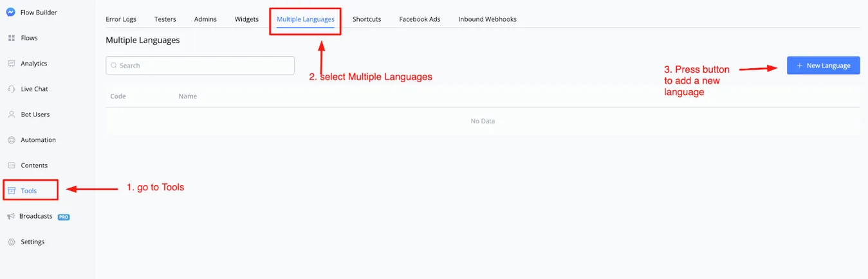Click the Flow Builder messenger icon
Screen dimensions: 868x279
(x=11, y=12)
